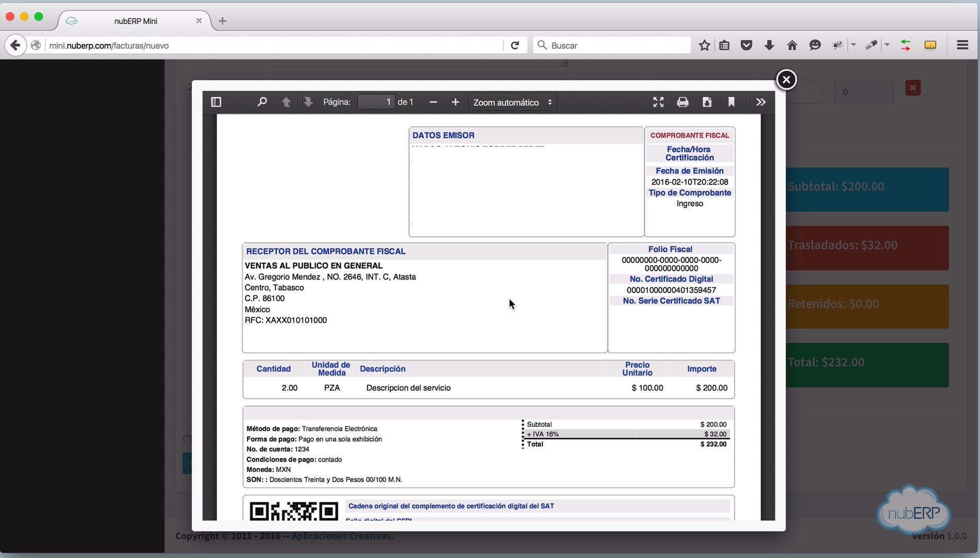Click the Página page number field
The height and width of the screenshot is (558, 980).
(x=376, y=102)
